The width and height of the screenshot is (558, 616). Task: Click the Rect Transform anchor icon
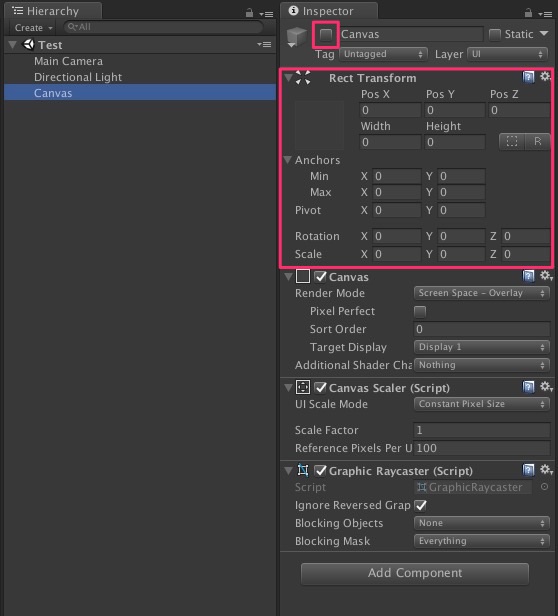(303, 77)
